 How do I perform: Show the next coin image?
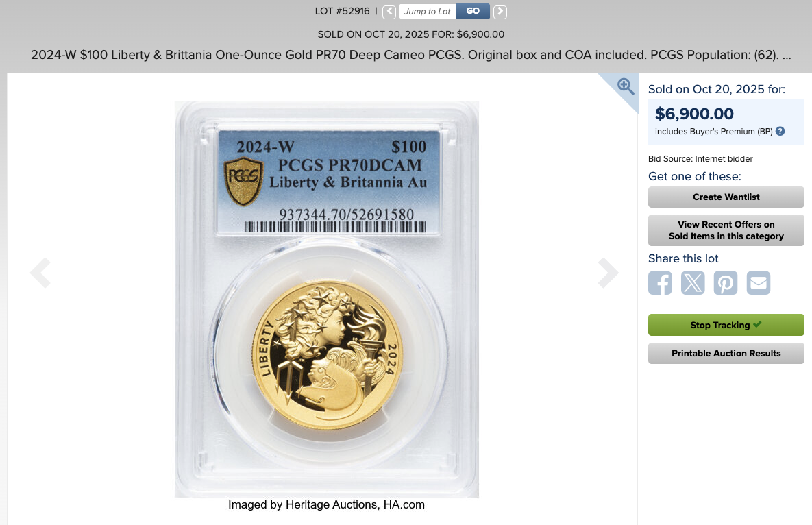click(608, 272)
